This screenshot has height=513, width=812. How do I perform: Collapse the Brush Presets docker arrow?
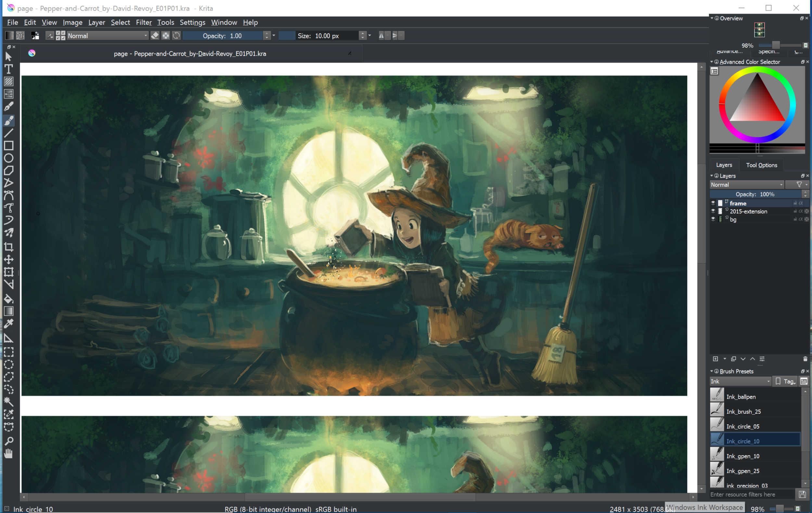pos(712,371)
